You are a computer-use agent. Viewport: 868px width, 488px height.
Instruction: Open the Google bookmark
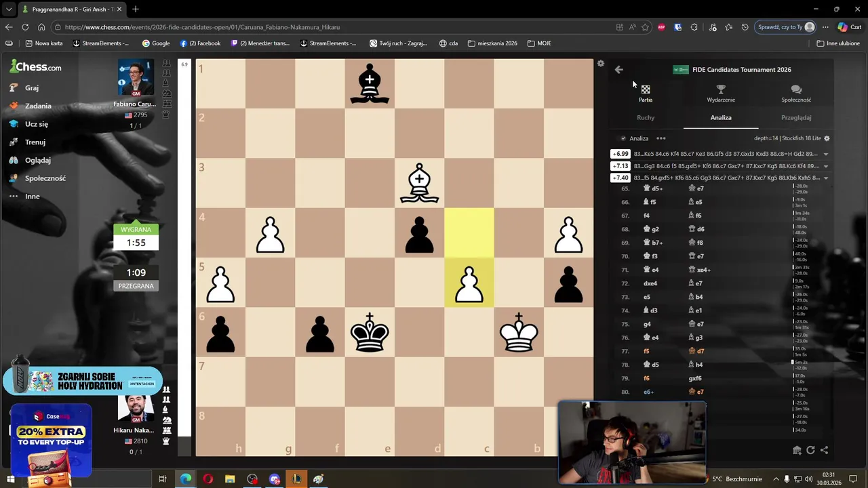[x=156, y=43]
